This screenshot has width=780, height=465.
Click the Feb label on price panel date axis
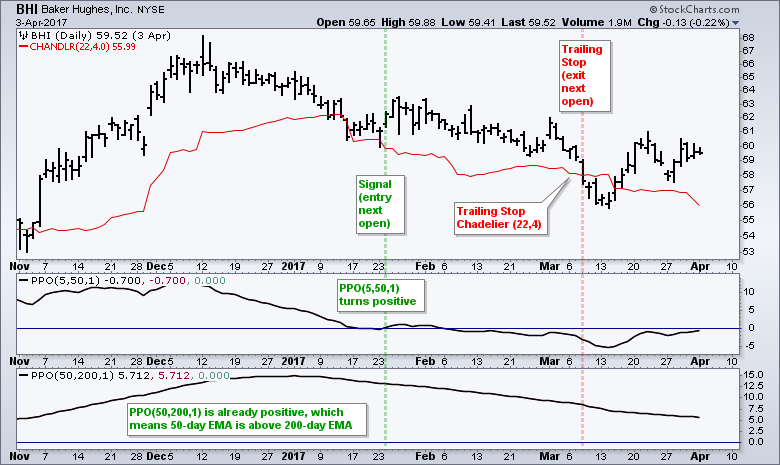coord(425,266)
